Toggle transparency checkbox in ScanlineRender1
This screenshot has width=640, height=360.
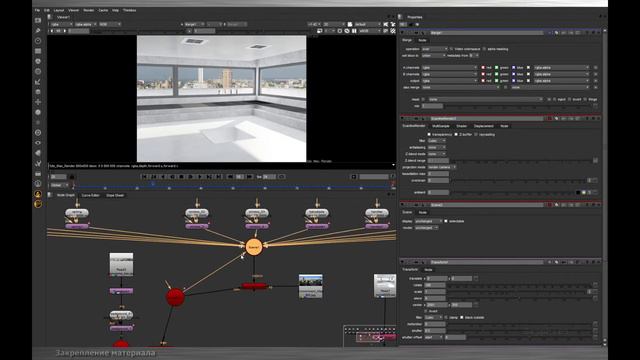(429, 134)
